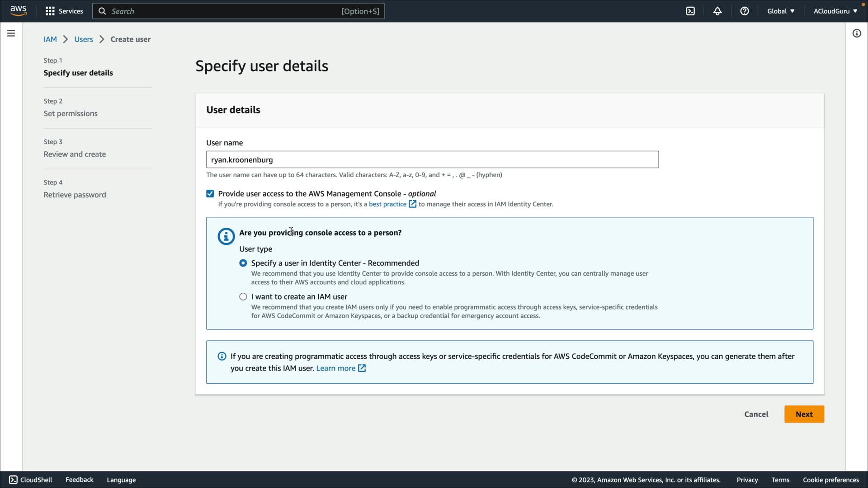Open the Global region dropdown
The width and height of the screenshot is (868, 488).
[x=781, y=11]
